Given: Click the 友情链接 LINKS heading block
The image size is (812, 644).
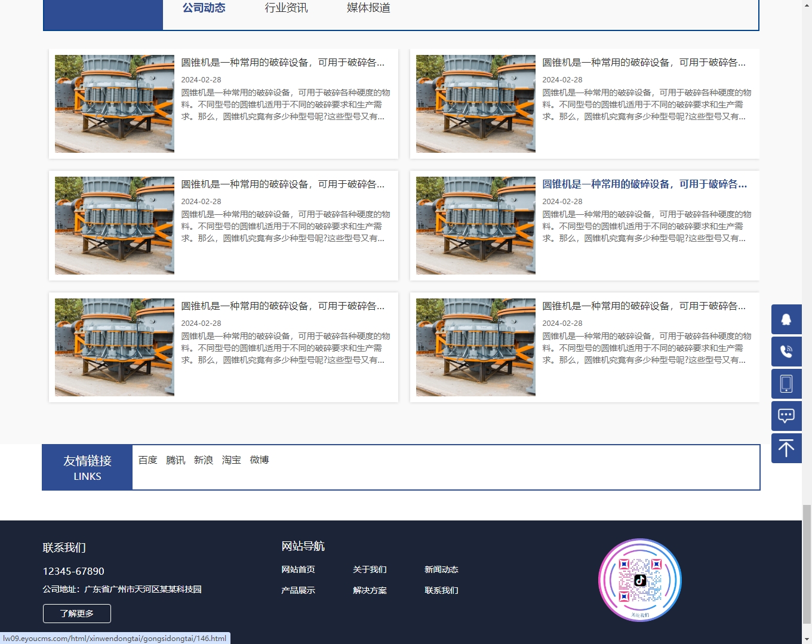Looking at the screenshot, I should coord(87,467).
